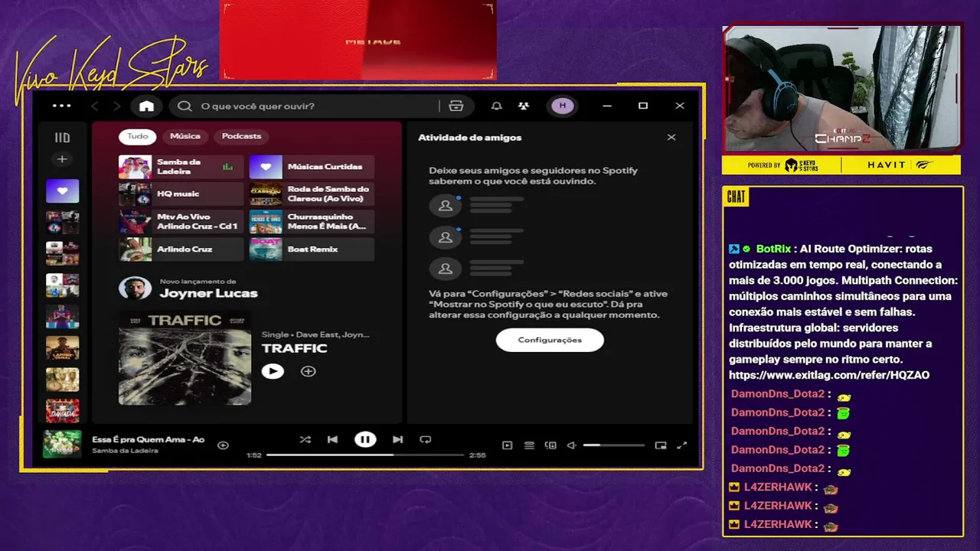The width and height of the screenshot is (980, 551).
Task: Open the notifications bell
Action: (x=496, y=106)
